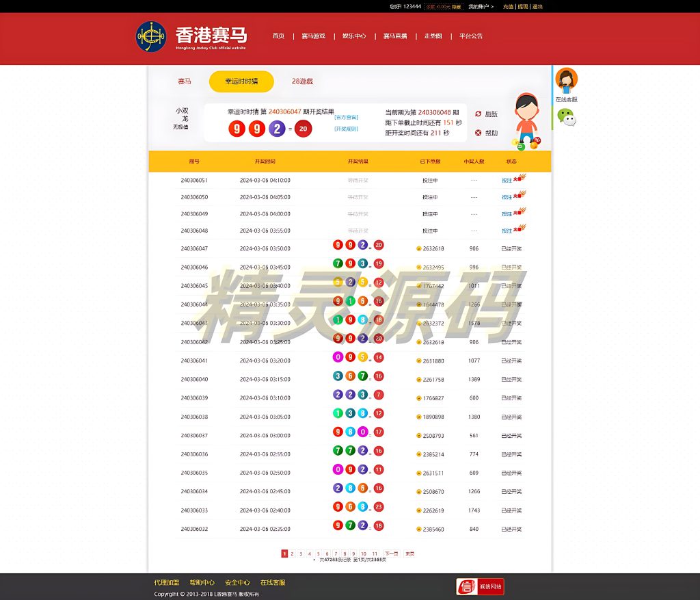
Task: Open 走势图 trend chart menu item
Action: click(x=433, y=36)
